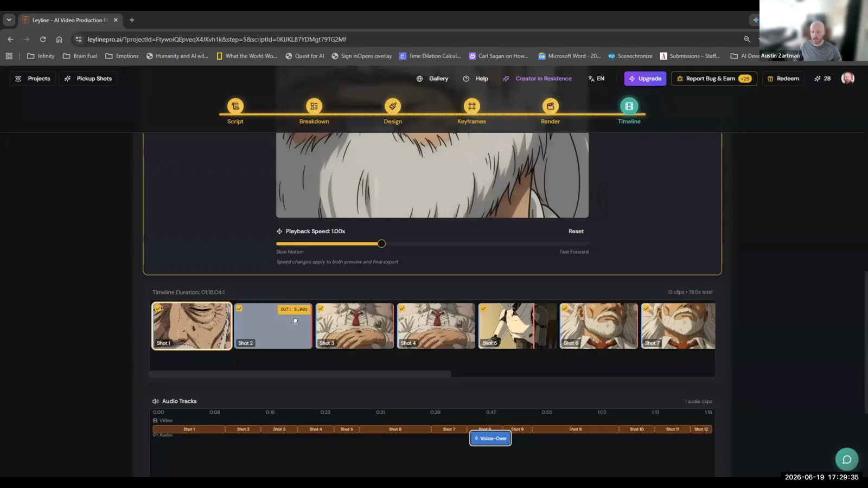Open the Emotions bookmarks folder

pyautogui.click(x=122, y=56)
